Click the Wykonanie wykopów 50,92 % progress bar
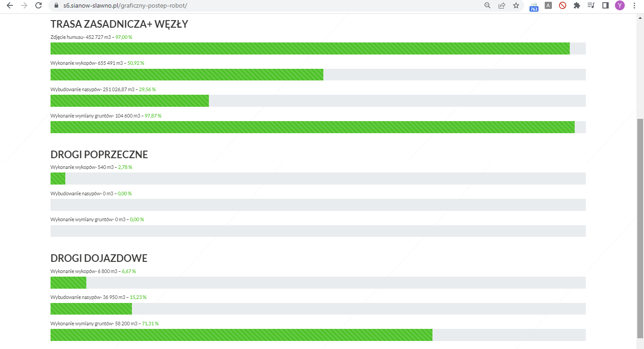 [x=318, y=75]
